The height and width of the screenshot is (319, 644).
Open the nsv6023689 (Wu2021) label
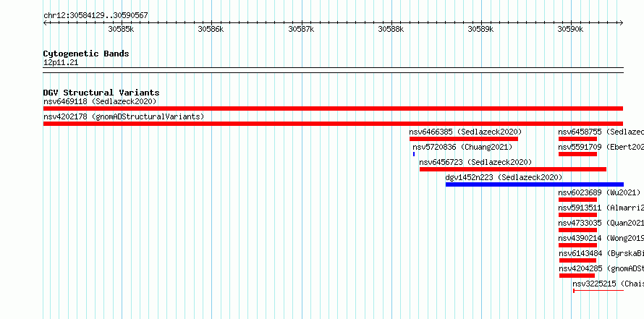pyautogui.click(x=599, y=192)
